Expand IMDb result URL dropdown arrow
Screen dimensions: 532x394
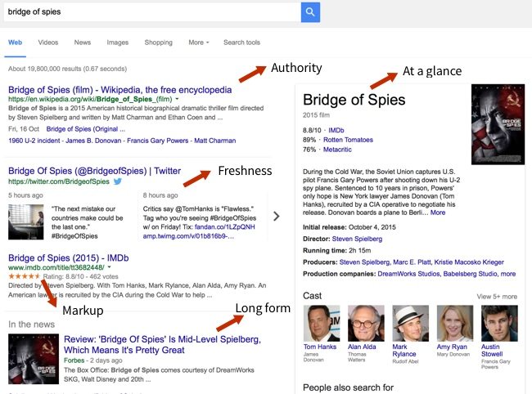pyautogui.click(x=109, y=267)
